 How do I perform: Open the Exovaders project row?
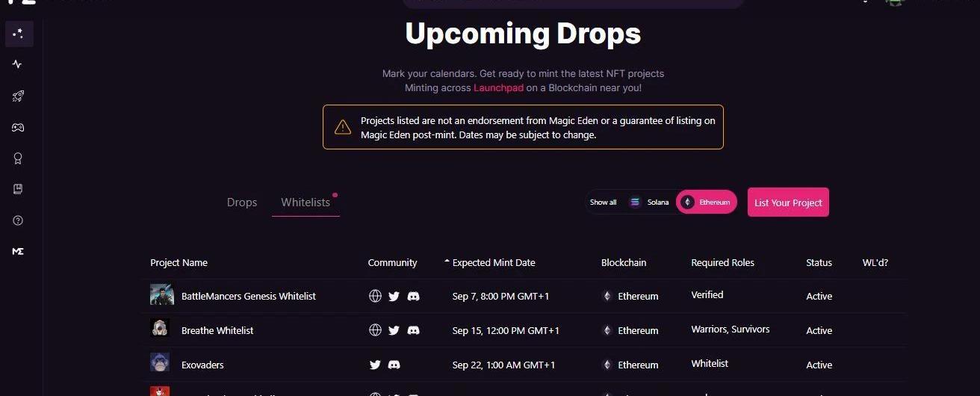tap(202, 365)
